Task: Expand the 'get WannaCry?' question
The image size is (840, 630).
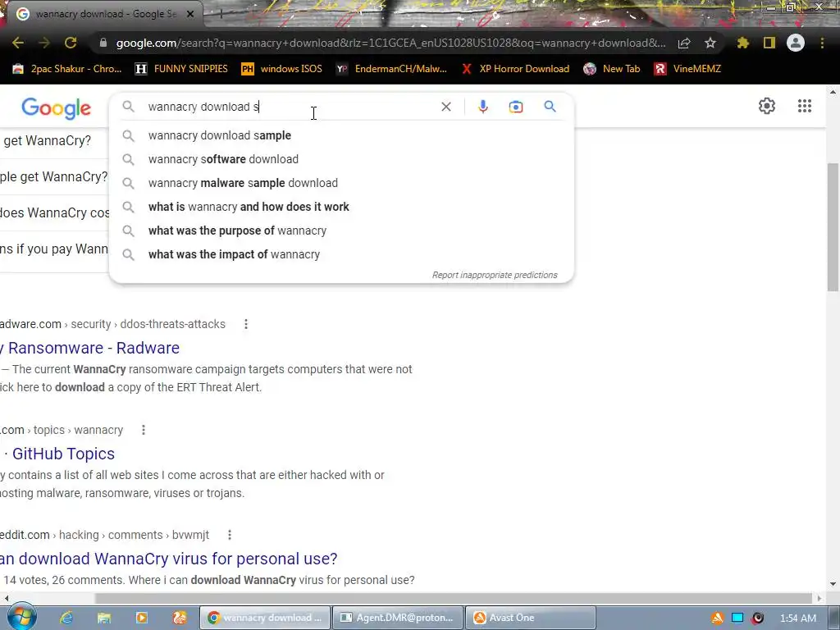Action: coord(53,141)
